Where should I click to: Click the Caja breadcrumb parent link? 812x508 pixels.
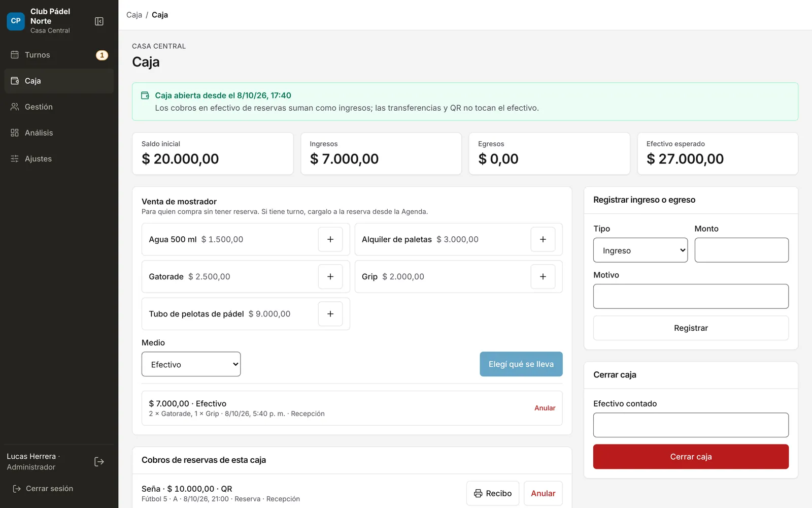click(x=134, y=15)
